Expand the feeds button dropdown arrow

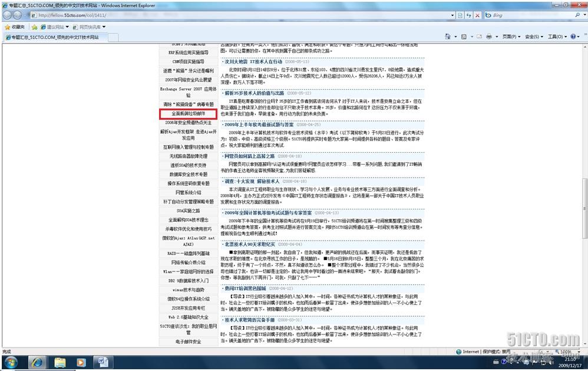(472, 37)
